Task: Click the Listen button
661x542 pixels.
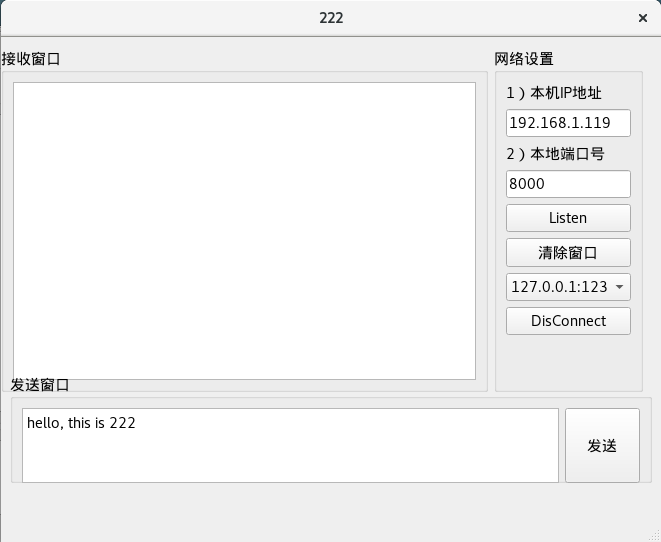Action: [568, 218]
